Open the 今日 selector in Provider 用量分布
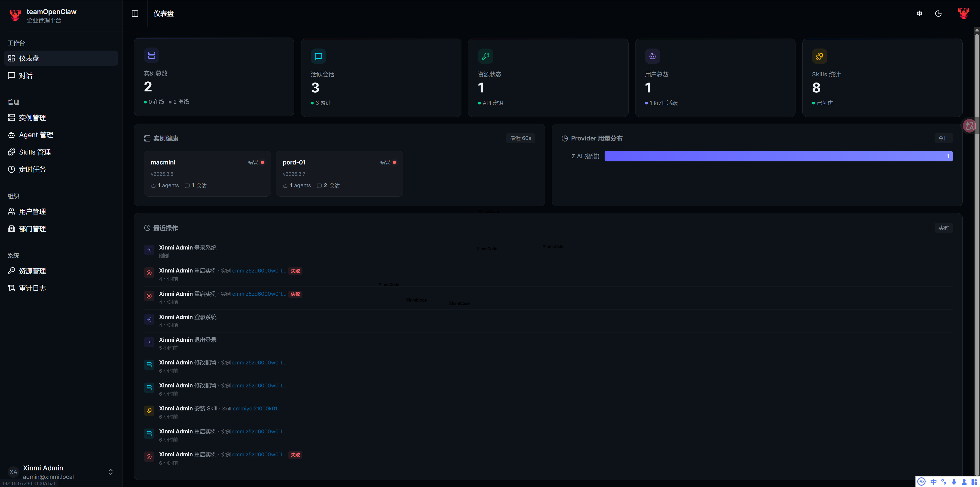This screenshot has width=980, height=487. [944, 138]
